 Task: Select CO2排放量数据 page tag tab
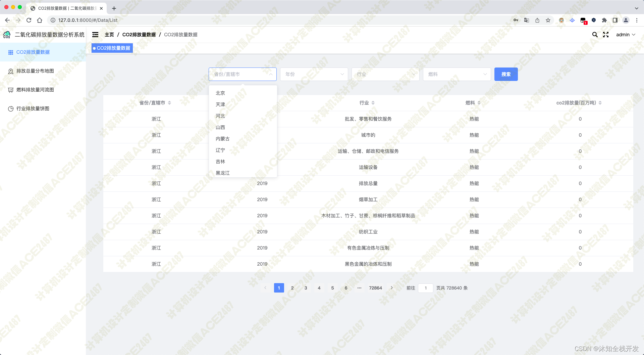tap(112, 48)
